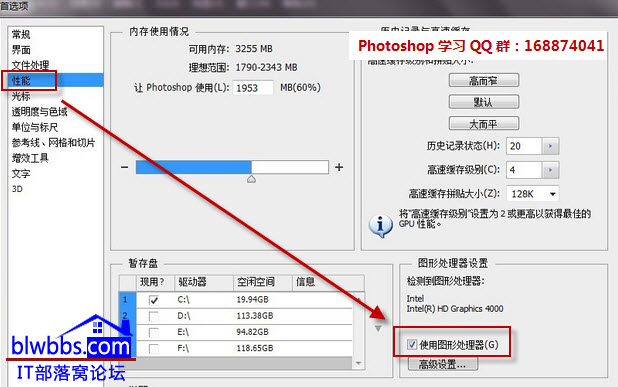Click the 大而平 button
The image size is (618, 387).
484,124
